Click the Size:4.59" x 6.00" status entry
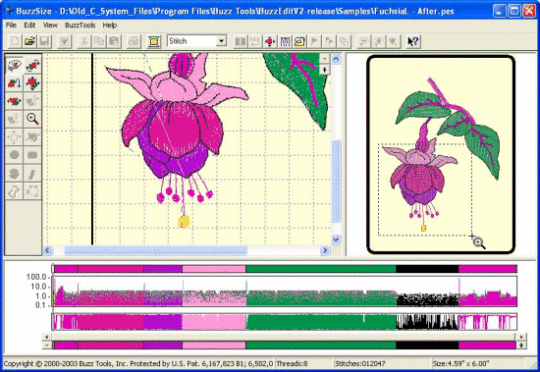This screenshot has width=540, height=372. point(461,363)
